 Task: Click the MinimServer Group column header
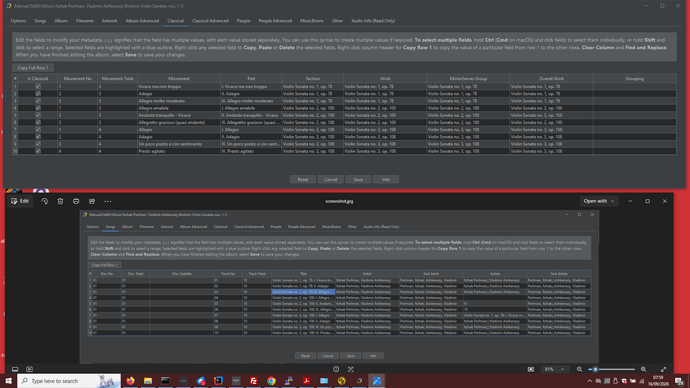(x=468, y=79)
